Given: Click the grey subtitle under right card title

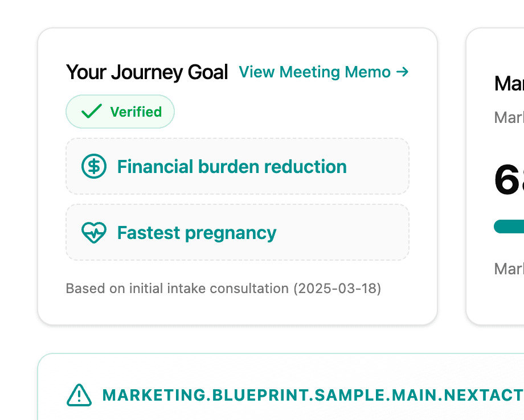Looking at the screenshot, I should tap(509, 118).
